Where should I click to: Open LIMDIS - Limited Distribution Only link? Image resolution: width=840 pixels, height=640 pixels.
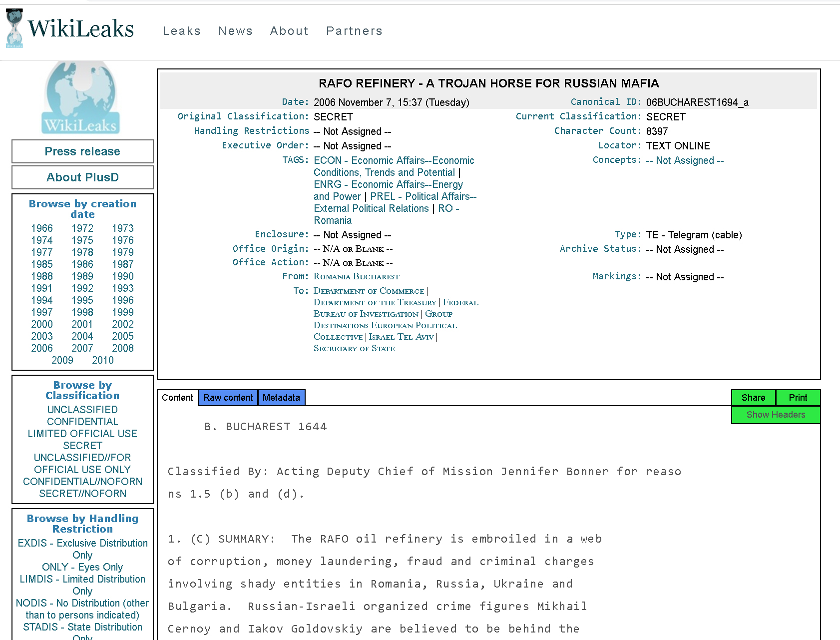click(x=82, y=585)
